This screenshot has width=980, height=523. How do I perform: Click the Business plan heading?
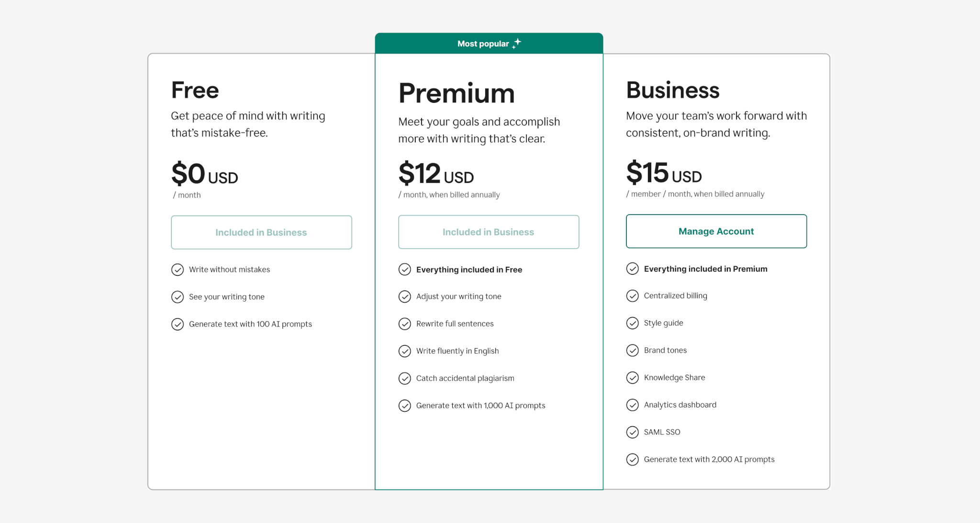click(x=673, y=91)
